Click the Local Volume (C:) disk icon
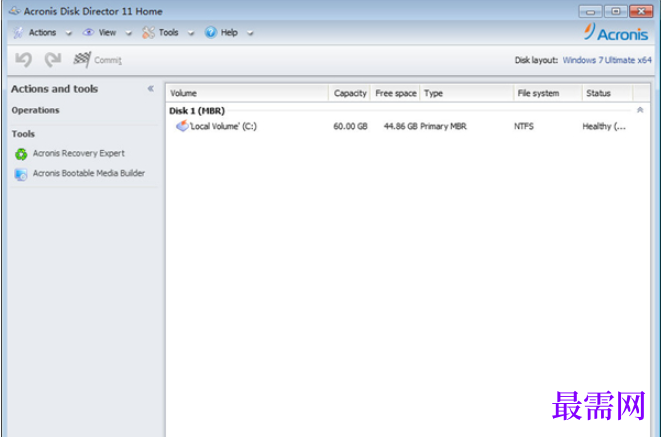Viewport: 664px width, 437px height. coord(182,126)
